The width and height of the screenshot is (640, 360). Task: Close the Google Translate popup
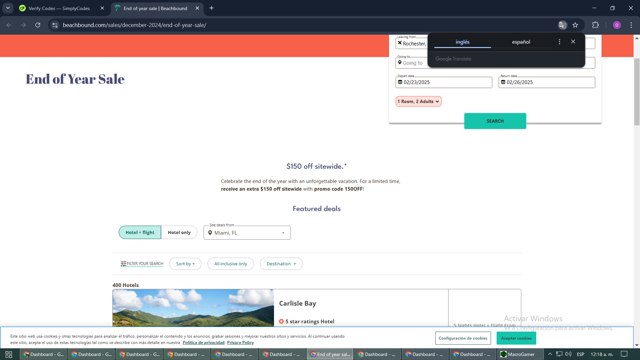point(573,42)
